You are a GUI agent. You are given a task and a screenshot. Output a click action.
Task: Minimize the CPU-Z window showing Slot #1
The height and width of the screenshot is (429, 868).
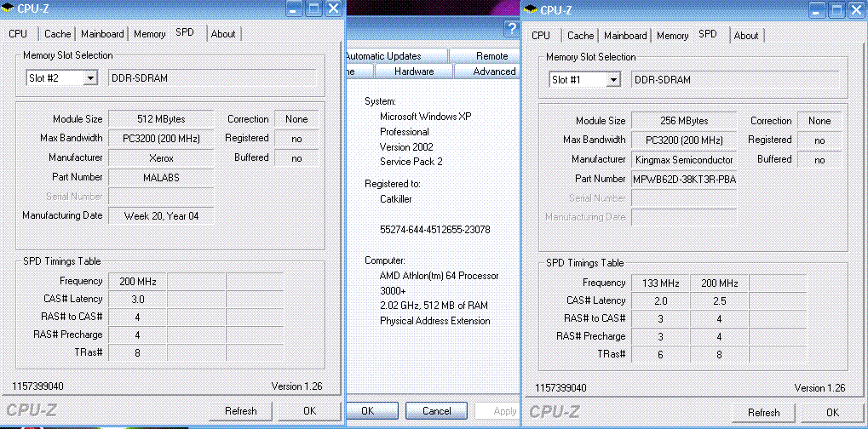point(816,10)
